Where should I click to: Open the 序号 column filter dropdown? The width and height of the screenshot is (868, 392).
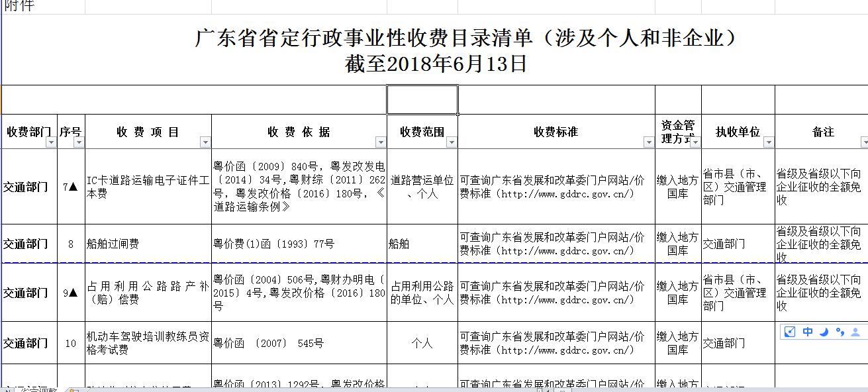79,142
